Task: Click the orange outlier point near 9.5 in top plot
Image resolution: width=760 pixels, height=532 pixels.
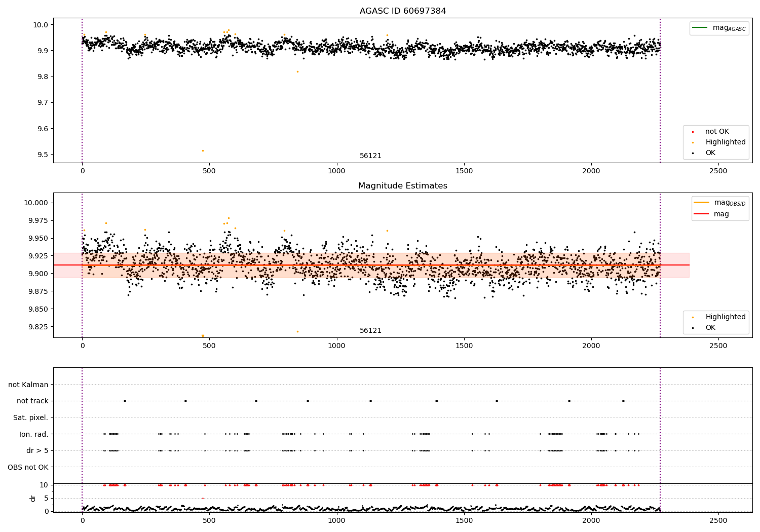Action: (x=203, y=150)
